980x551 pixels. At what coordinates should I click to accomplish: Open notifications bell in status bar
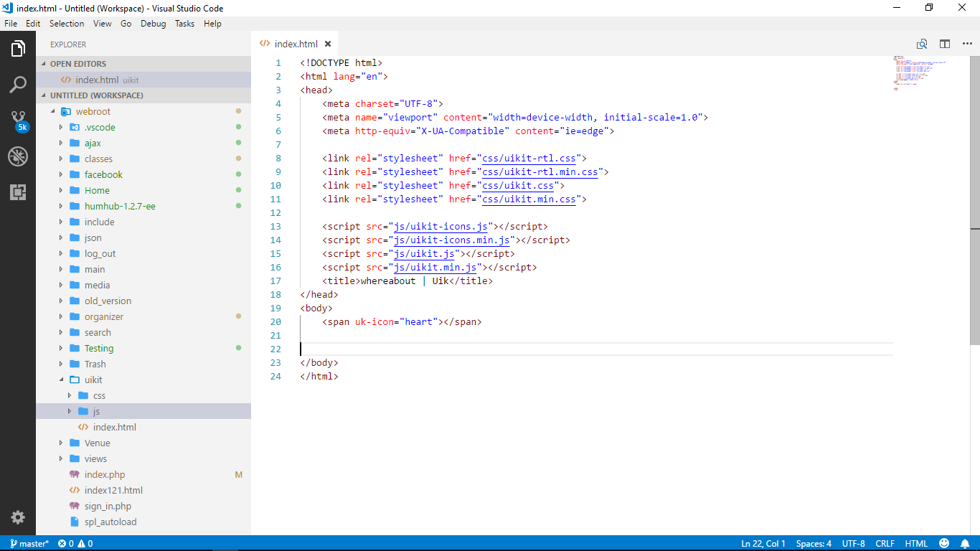[966, 543]
